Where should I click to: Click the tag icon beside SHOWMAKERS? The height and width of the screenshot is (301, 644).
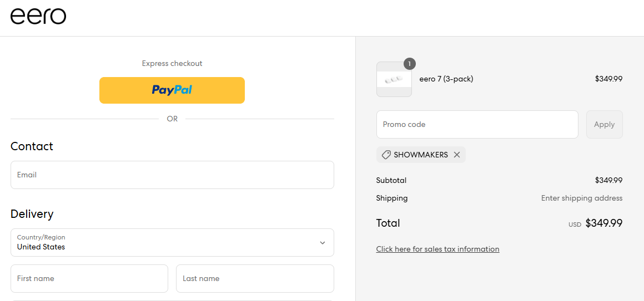pyautogui.click(x=386, y=155)
